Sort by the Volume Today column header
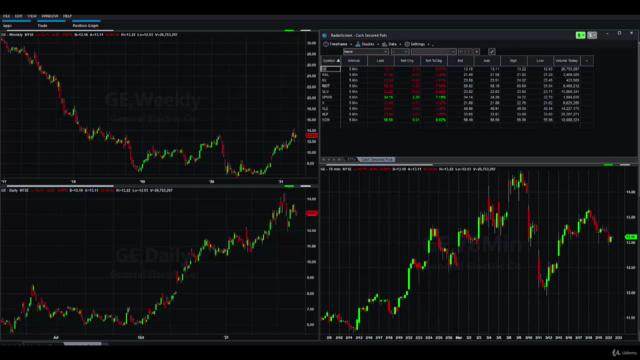640x360 pixels. pos(567,61)
